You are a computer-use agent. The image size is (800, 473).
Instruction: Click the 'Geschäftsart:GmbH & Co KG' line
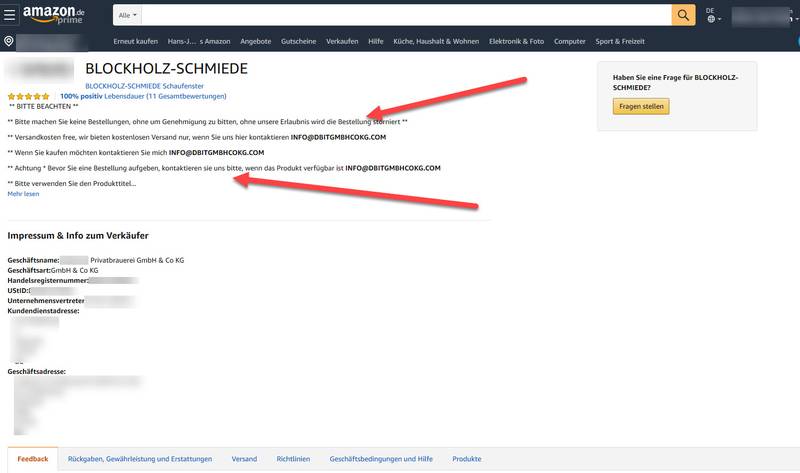click(x=53, y=270)
